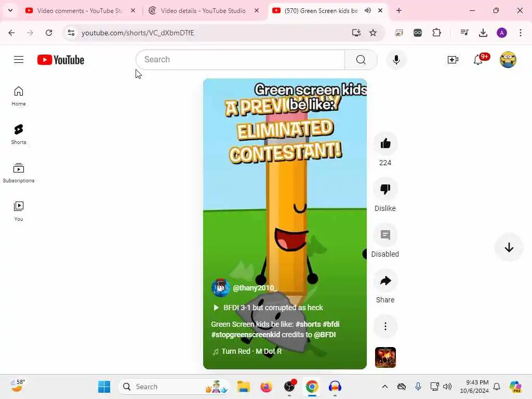Open the Chrome profile avatar A
This screenshot has width=532, height=399.
coord(502,33)
